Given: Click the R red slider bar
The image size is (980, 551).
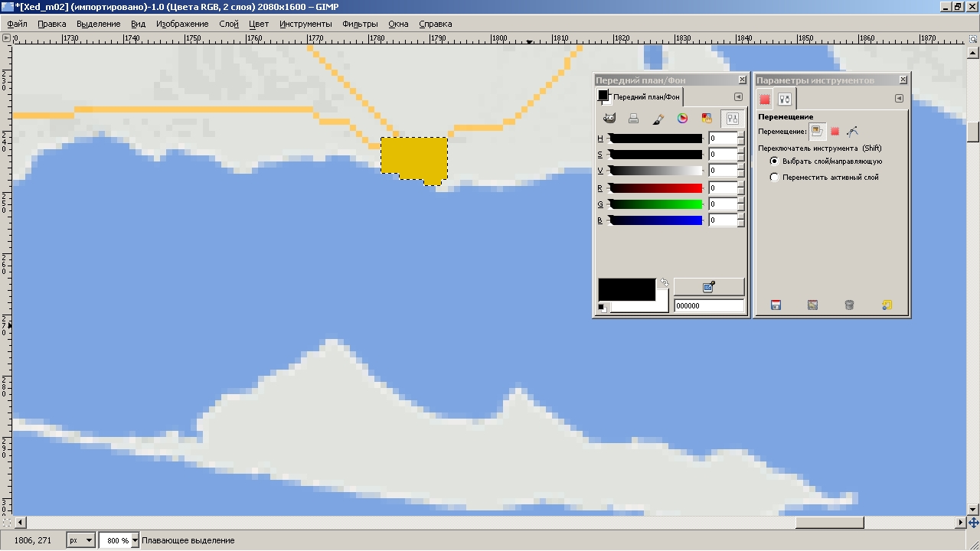Looking at the screenshot, I should coord(655,188).
